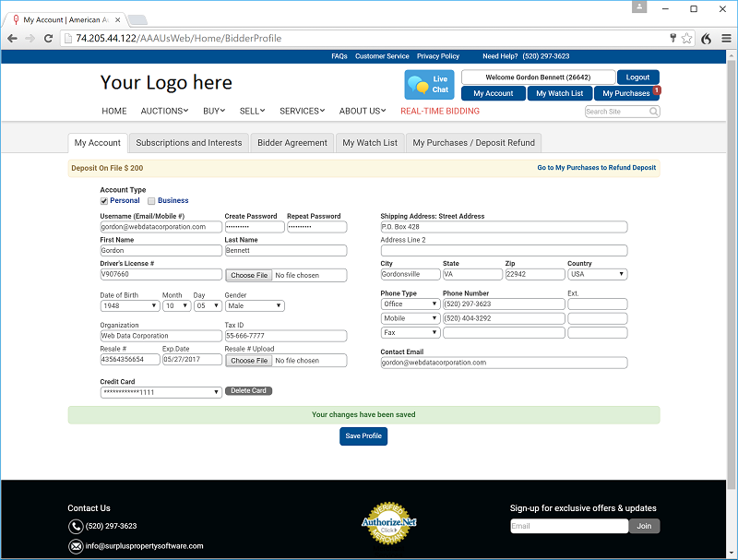738x560 pixels.
Task: Switch to My Watch List tab
Action: pos(370,143)
